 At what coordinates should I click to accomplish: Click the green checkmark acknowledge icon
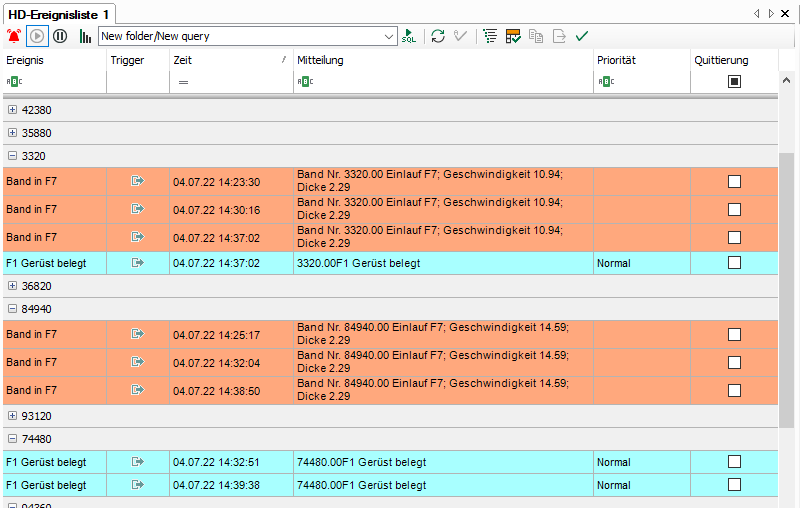pyautogui.click(x=582, y=36)
